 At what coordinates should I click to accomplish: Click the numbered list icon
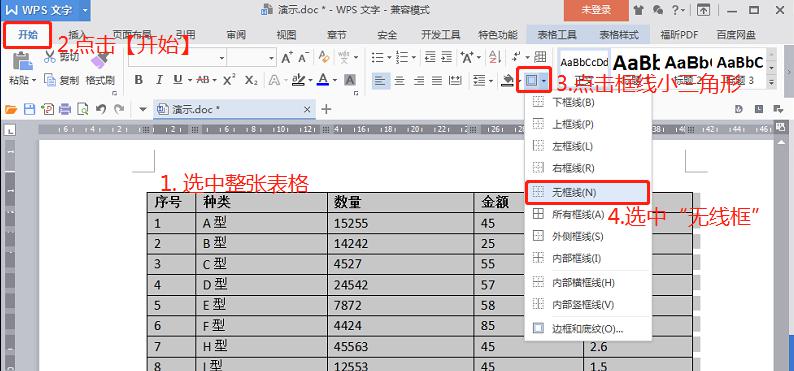click(x=402, y=57)
